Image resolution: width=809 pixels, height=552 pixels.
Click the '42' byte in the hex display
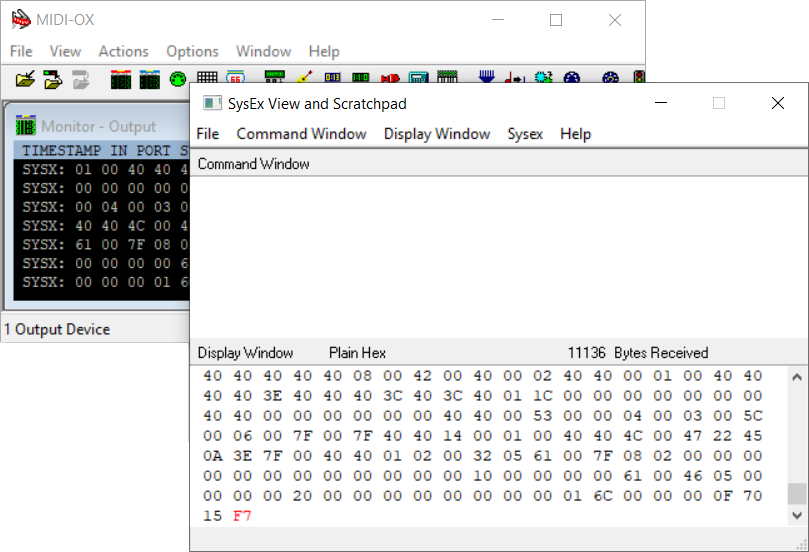(x=422, y=376)
